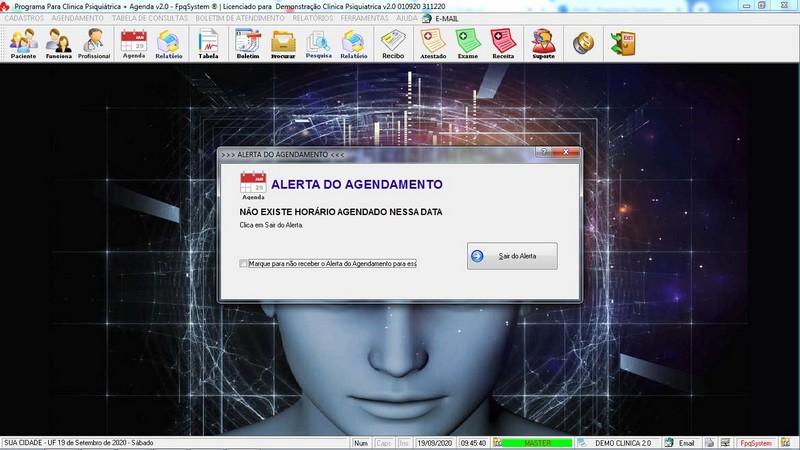Open the Relatório icon next to Agenda
The image size is (800, 450).
tap(169, 44)
